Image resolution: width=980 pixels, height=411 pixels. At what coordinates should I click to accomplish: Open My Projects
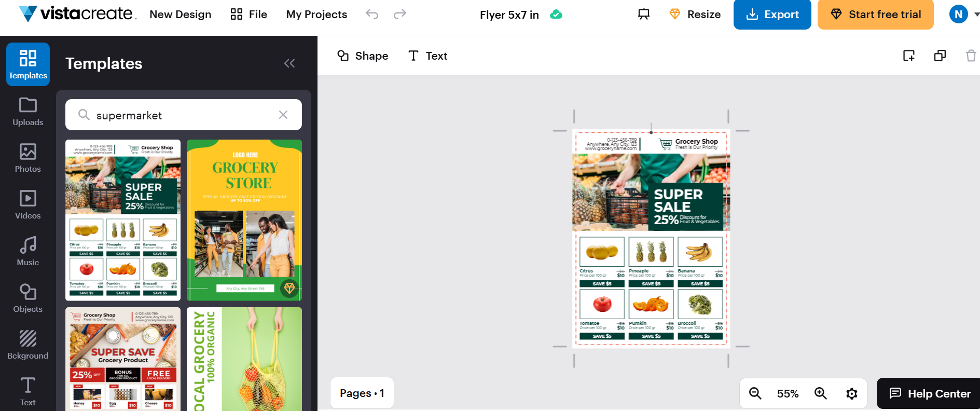click(x=316, y=15)
